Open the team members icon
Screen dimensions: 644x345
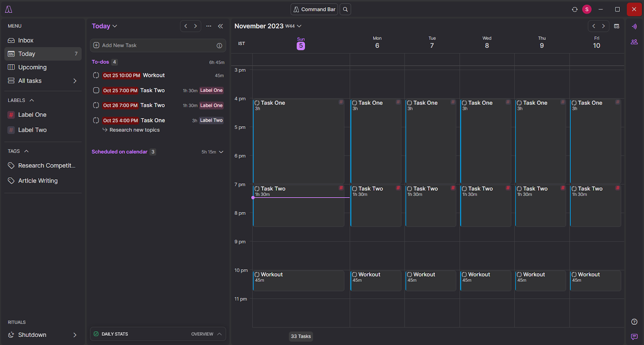click(x=634, y=42)
